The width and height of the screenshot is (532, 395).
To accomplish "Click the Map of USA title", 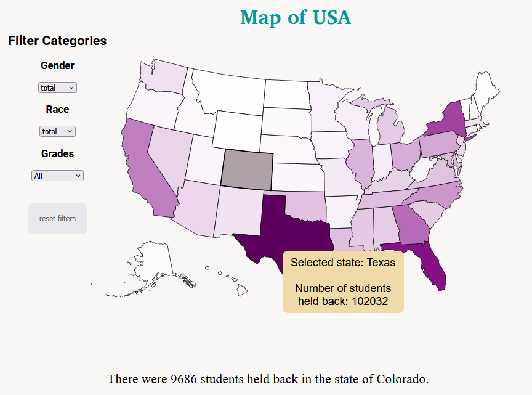I will (x=296, y=17).
